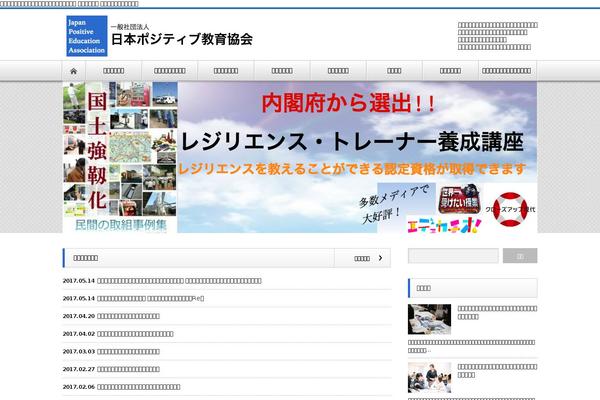The height and width of the screenshot is (400, 600).
Task: Select the red lifebuoy クローズアップ現代 logo
Action: (x=510, y=209)
